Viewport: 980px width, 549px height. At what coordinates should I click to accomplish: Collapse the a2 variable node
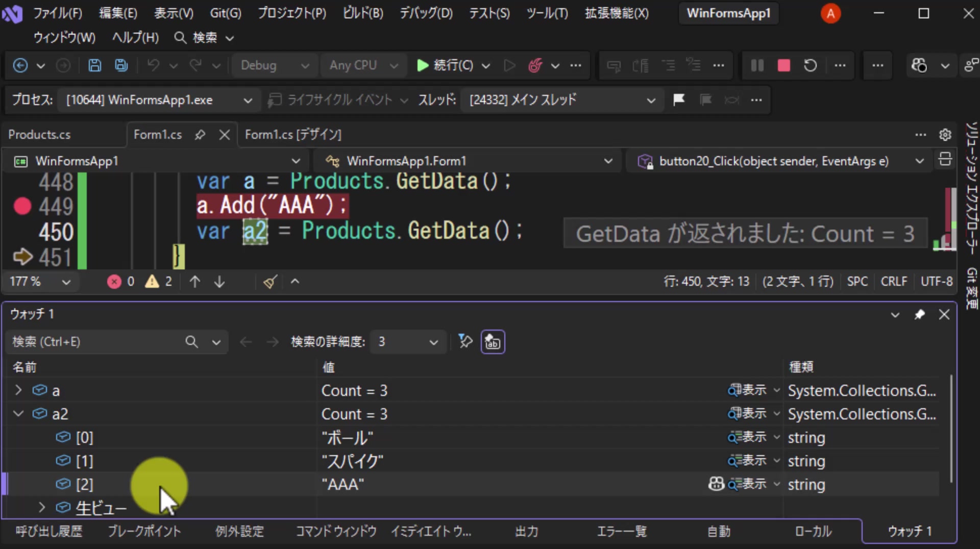(x=18, y=414)
